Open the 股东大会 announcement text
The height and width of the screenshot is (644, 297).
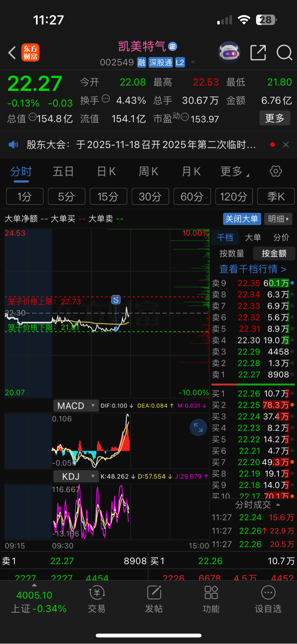pos(141,144)
